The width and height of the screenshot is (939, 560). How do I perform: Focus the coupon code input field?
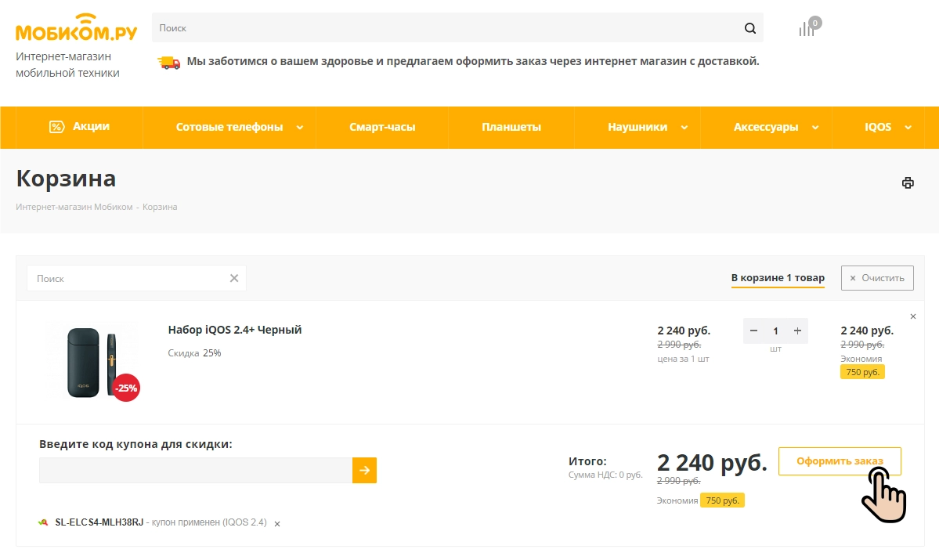[x=196, y=470]
